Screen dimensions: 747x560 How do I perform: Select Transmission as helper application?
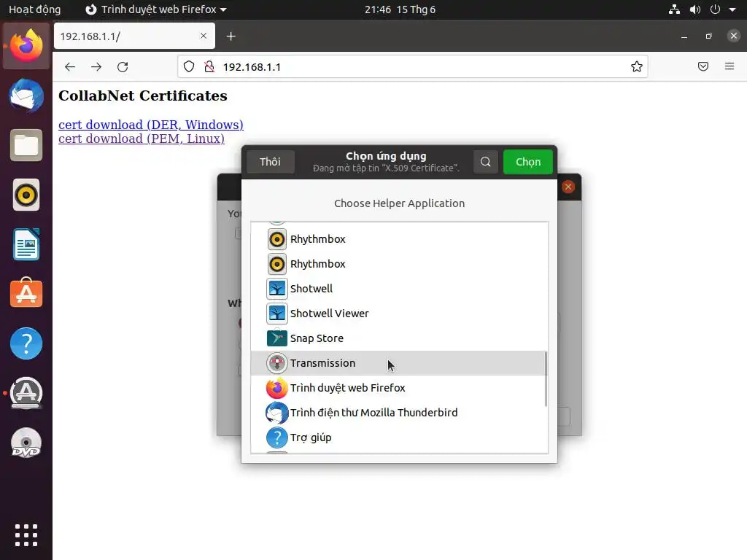click(399, 363)
